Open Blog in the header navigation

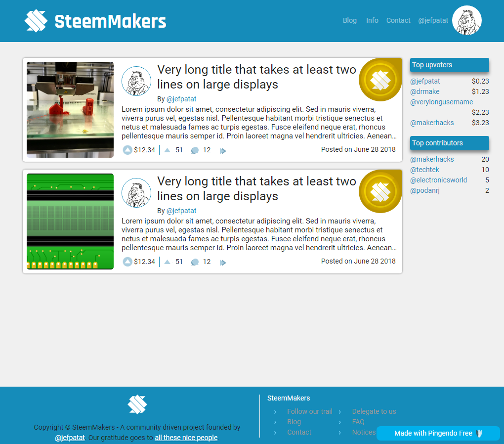click(x=350, y=20)
